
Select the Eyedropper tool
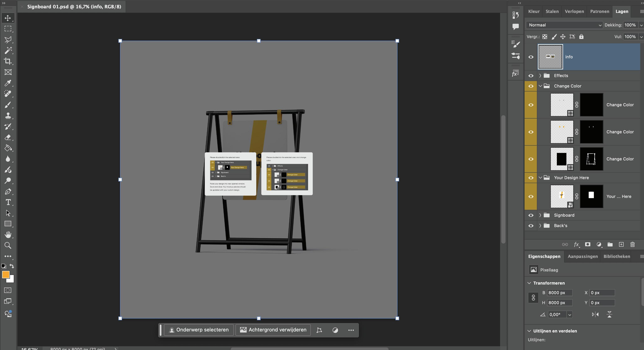[8, 83]
